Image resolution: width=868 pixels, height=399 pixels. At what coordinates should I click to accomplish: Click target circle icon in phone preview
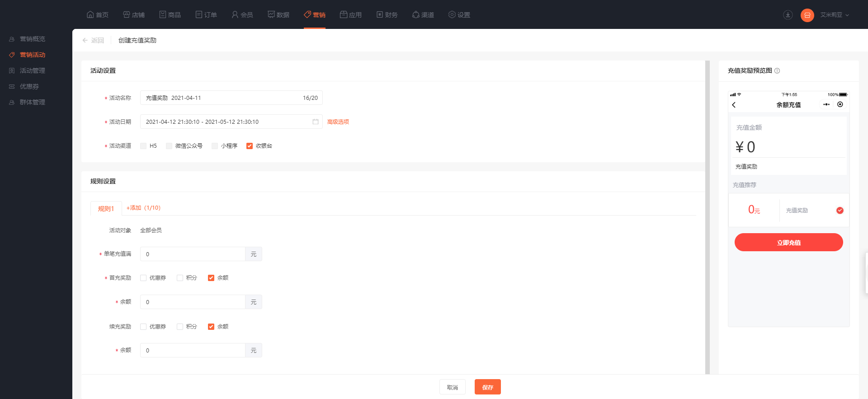(840, 104)
